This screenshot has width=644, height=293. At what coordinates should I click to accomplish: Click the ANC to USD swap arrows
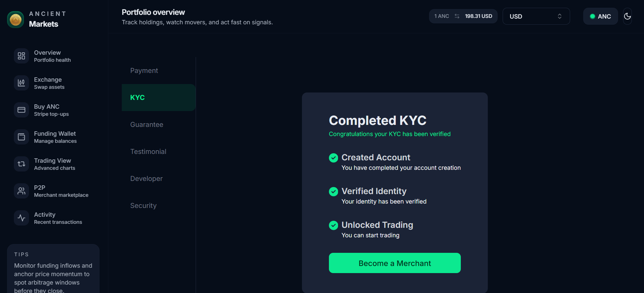coord(457,16)
